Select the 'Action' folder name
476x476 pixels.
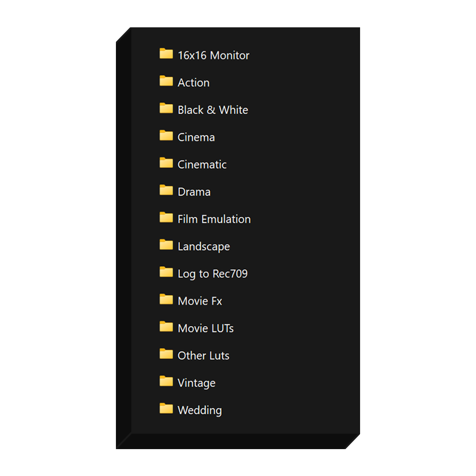[x=193, y=83]
